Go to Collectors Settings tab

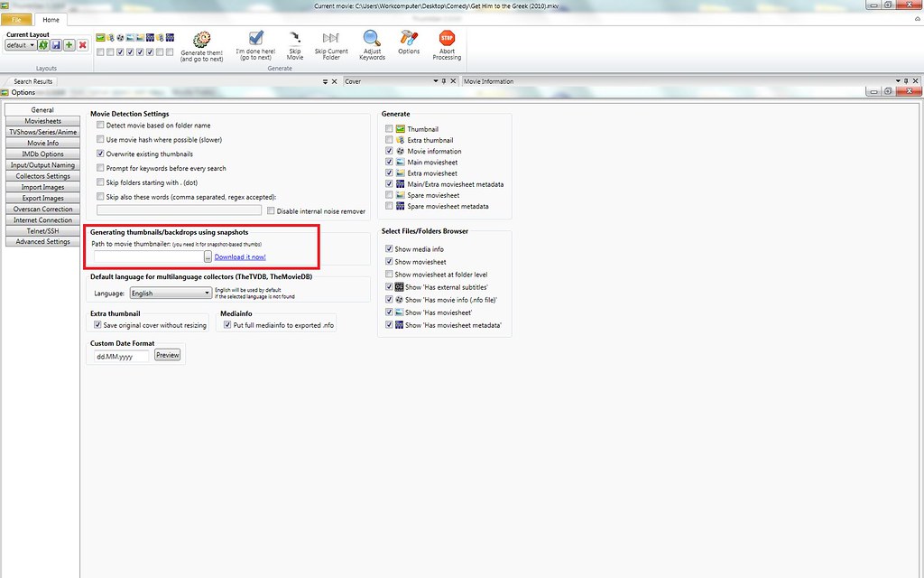42,176
